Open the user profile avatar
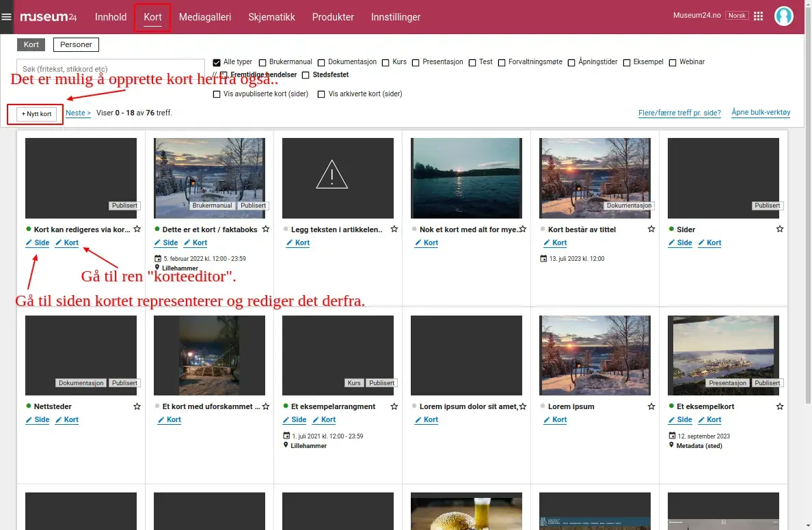Image resolution: width=812 pixels, height=530 pixels. 783,16
